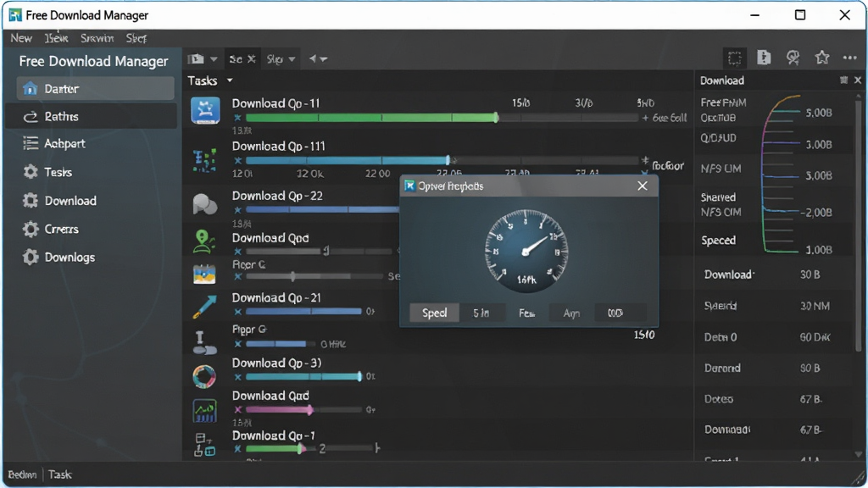Image resolution: width=868 pixels, height=488 pixels.
Task: Open the Slef menu
Action: 136,38
